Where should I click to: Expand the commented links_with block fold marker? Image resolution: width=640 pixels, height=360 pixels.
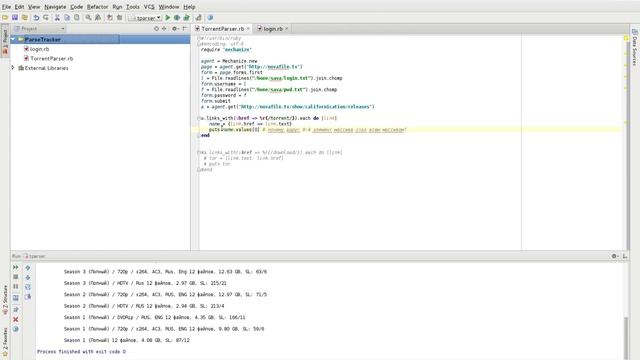click(199, 152)
